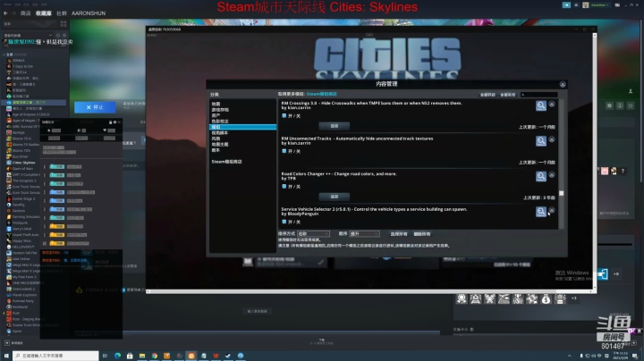Go back in Steam navigation

[5, 13]
